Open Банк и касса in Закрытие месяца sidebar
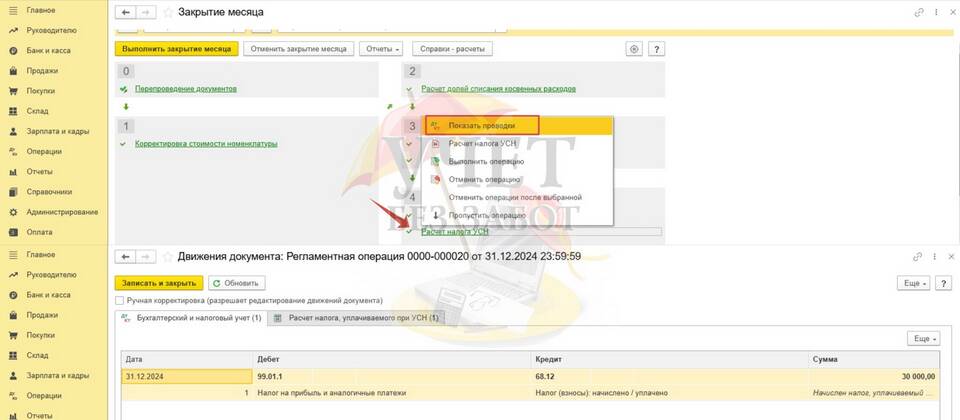The width and height of the screenshot is (960, 420). tap(48, 51)
